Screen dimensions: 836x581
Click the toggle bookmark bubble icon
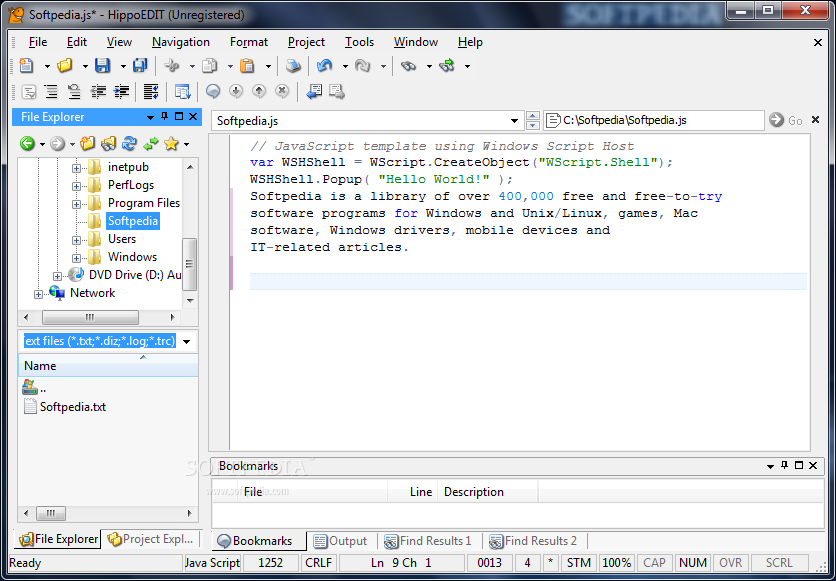213,92
